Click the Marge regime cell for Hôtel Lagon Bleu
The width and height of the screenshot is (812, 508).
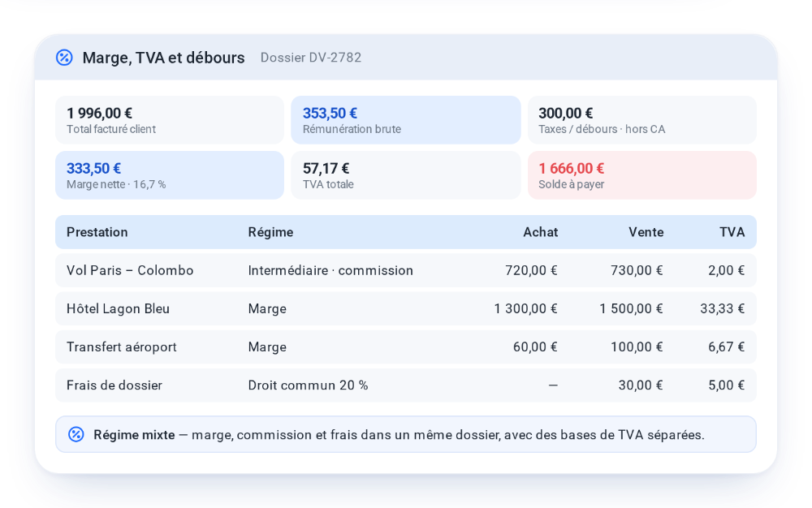pyautogui.click(x=267, y=309)
